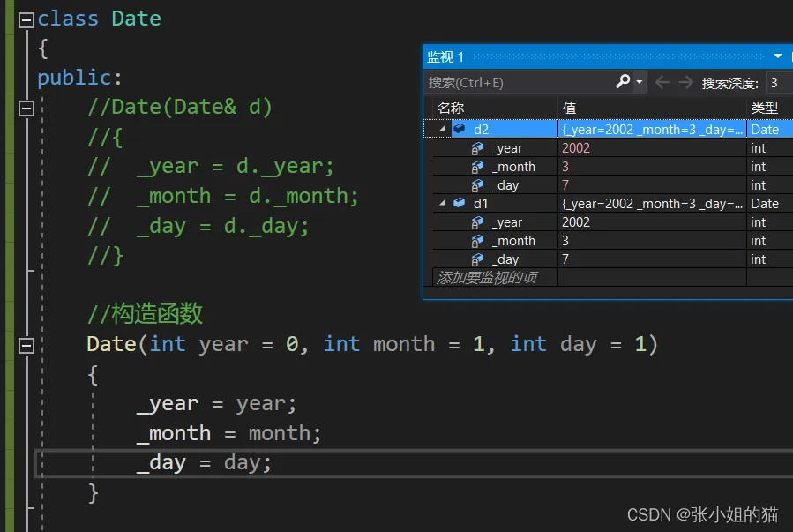Select the d1 row name

point(481,203)
